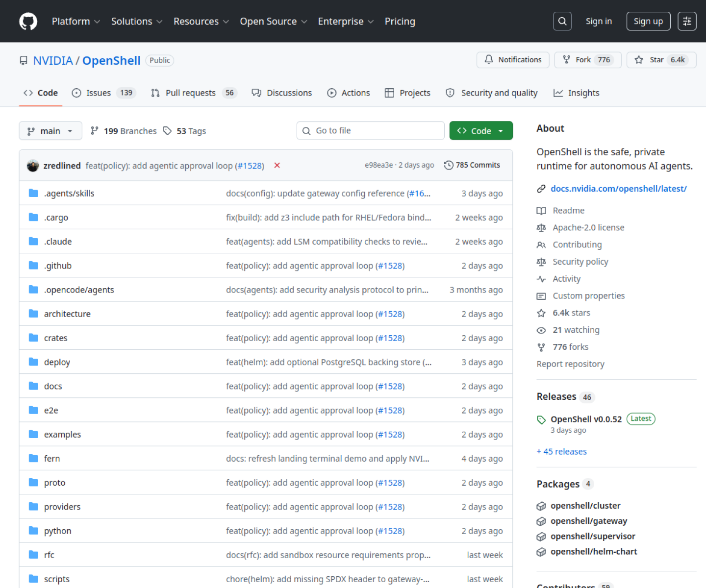Click the Custom properties note icon
Screen dimensions: 706x588
click(x=541, y=296)
